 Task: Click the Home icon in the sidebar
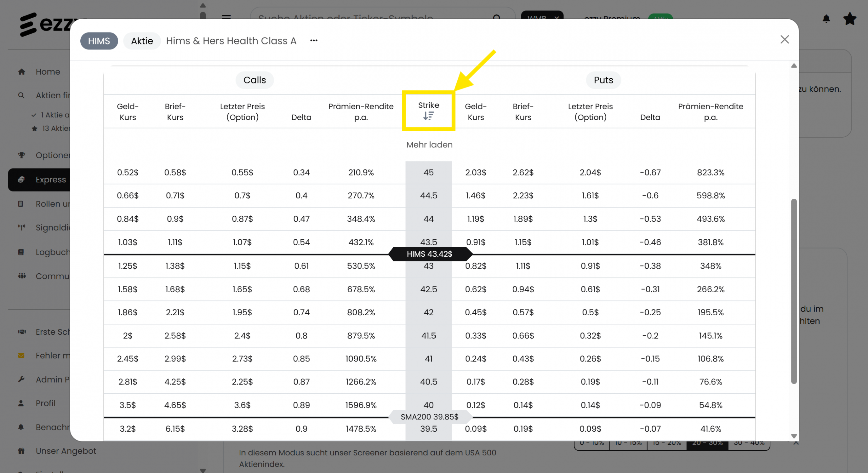tap(22, 72)
